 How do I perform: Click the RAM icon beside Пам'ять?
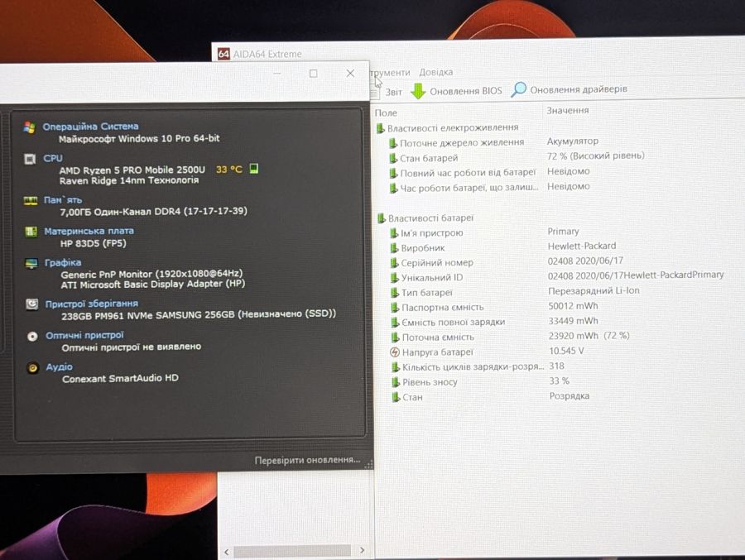click(31, 201)
